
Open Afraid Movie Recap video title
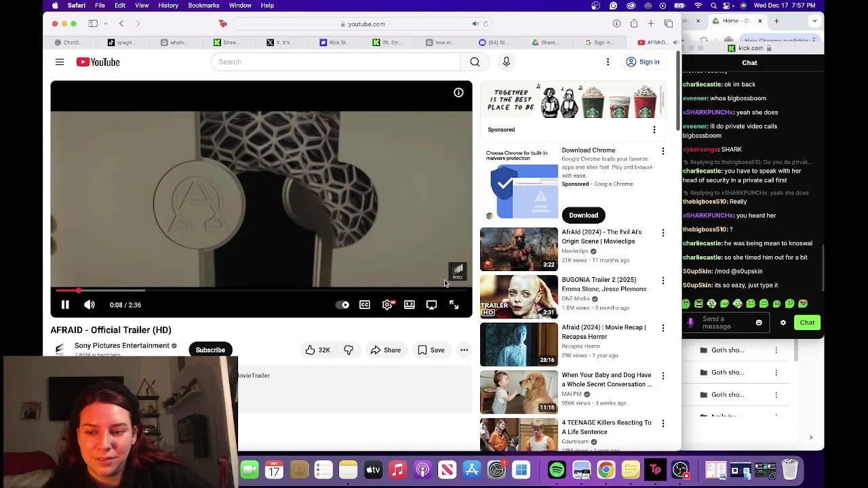pos(604,332)
